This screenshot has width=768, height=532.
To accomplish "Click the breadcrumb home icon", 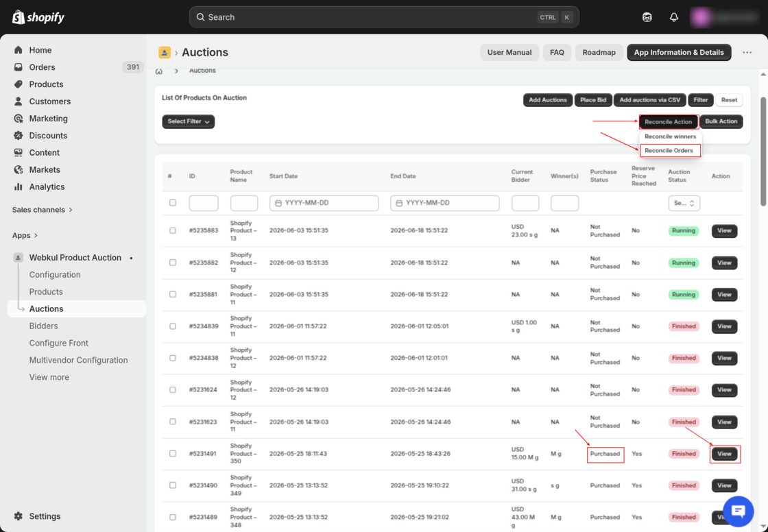I will [x=159, y=71].
